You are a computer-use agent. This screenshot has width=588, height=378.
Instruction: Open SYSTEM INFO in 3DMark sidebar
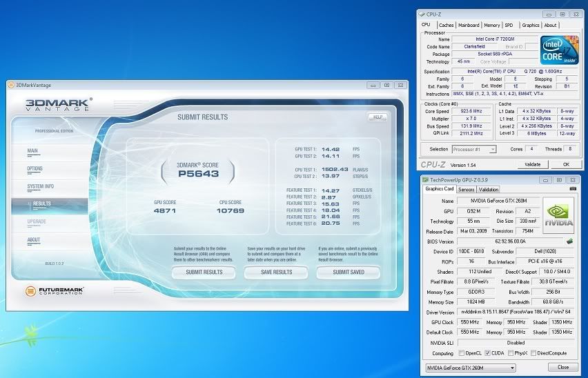(x=41, y=186)
